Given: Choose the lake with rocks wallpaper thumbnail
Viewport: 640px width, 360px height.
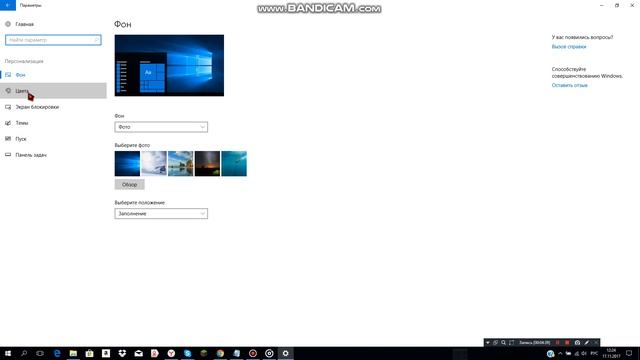Looking at the screenshot, I should click(180, 164).
